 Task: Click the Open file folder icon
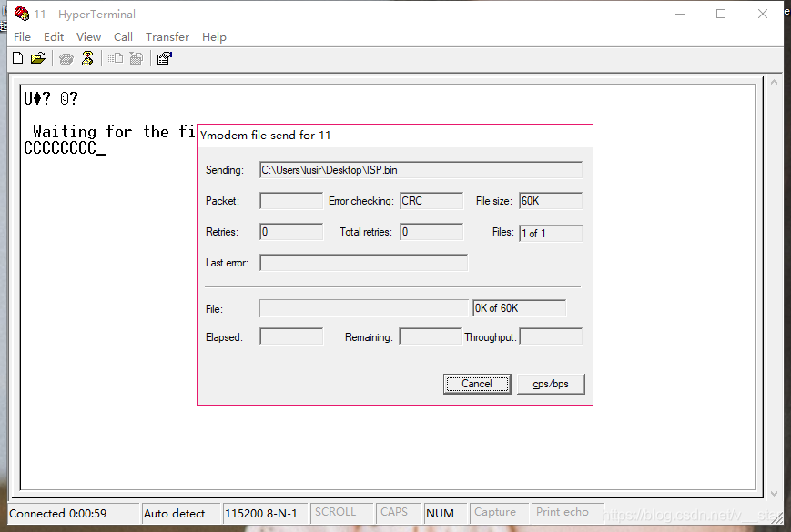click(38, 58)
